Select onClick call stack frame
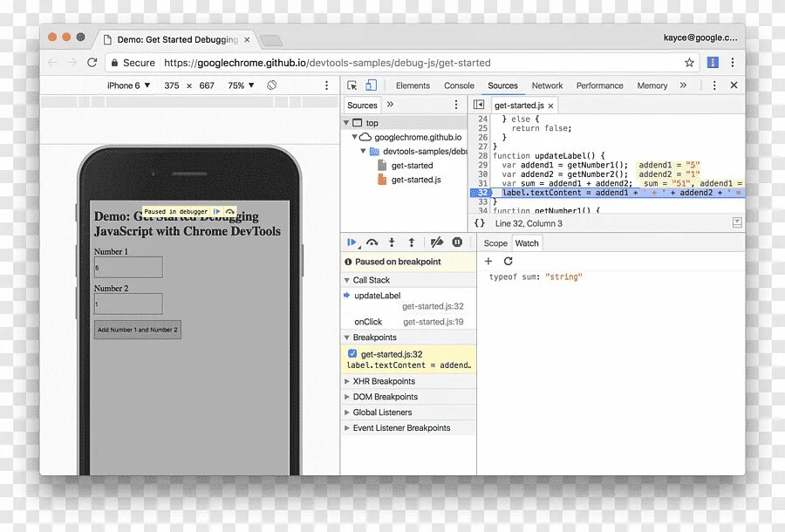 408,322
